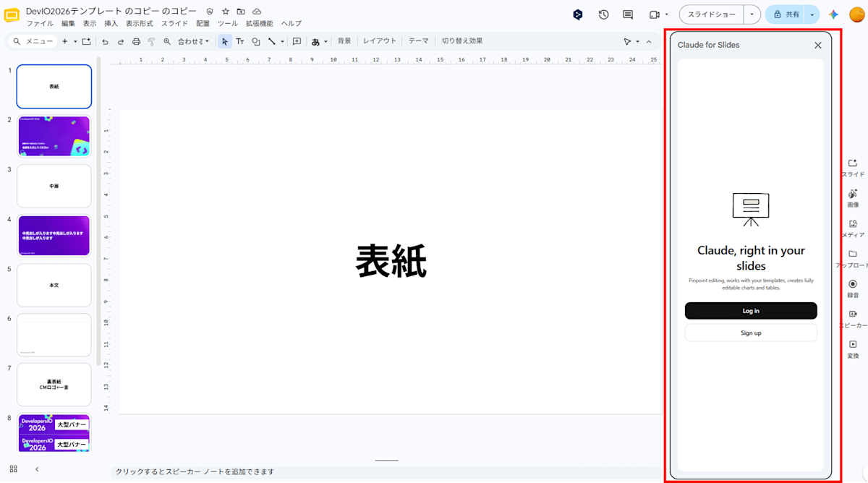The width and height of the screenshot is (868, 483).
Task: Open version history clock icon
Action: [603, 14]
